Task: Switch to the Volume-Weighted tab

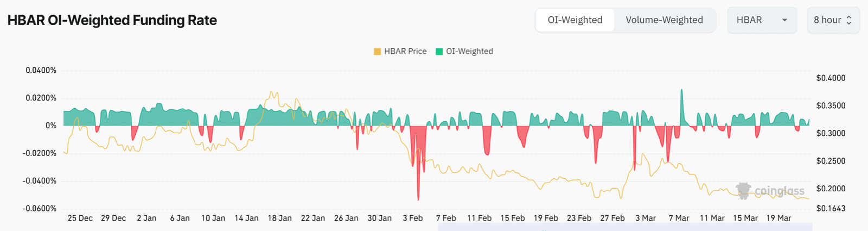Action: [664, 20]
